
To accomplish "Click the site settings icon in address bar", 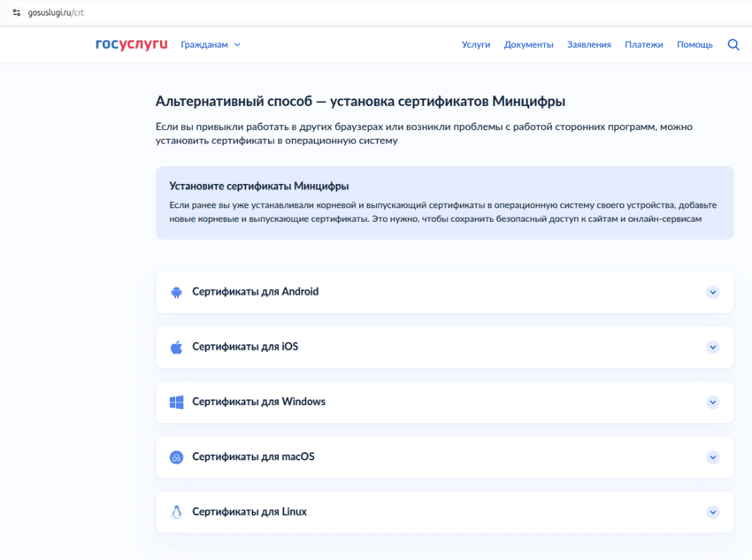I will (x=17, y=13).
